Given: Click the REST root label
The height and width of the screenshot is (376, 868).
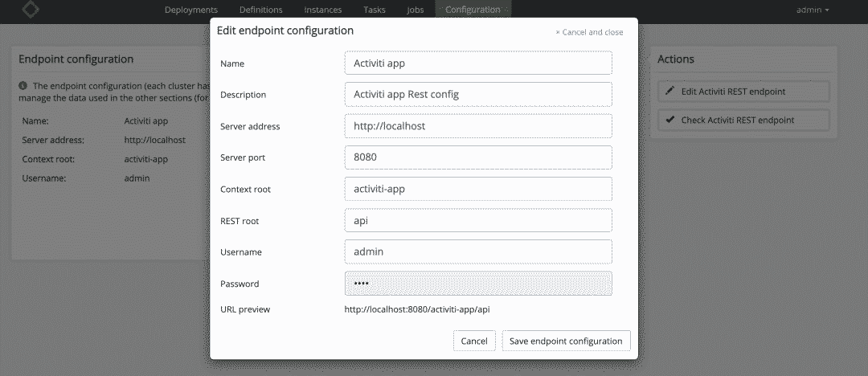Looking at the screenshot, I should [x=240, y=221].
